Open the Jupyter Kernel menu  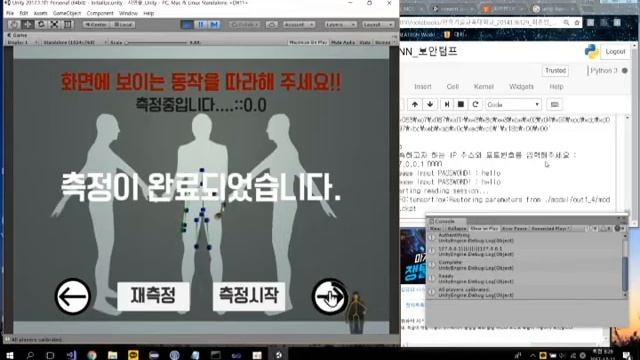tap(484, 87)
